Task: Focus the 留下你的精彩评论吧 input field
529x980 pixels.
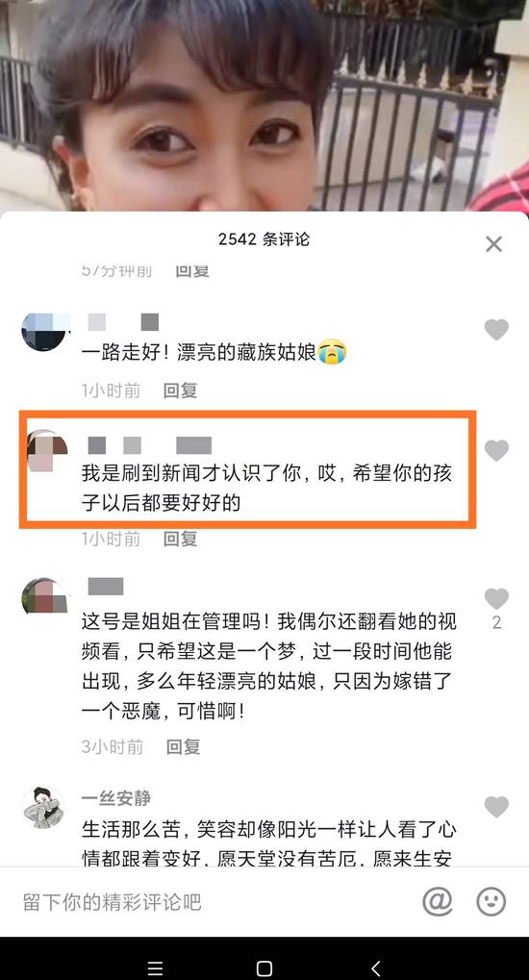Action: [213, 902]
